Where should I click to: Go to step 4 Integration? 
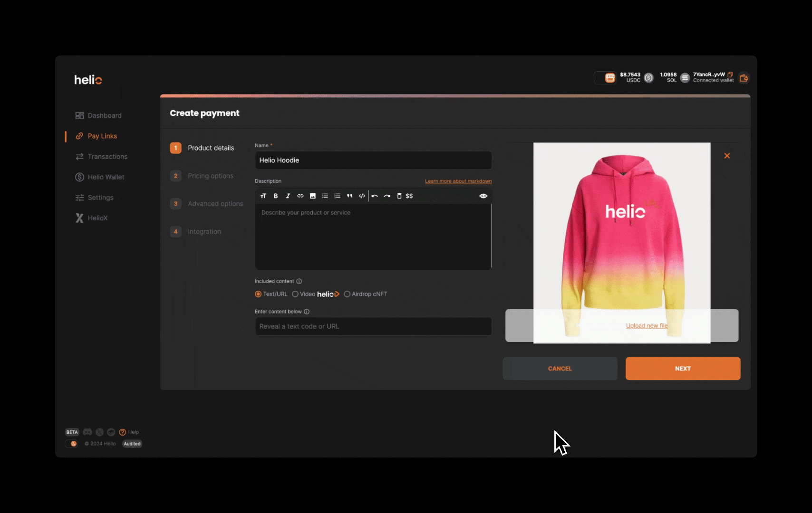(x=196, y=231)
